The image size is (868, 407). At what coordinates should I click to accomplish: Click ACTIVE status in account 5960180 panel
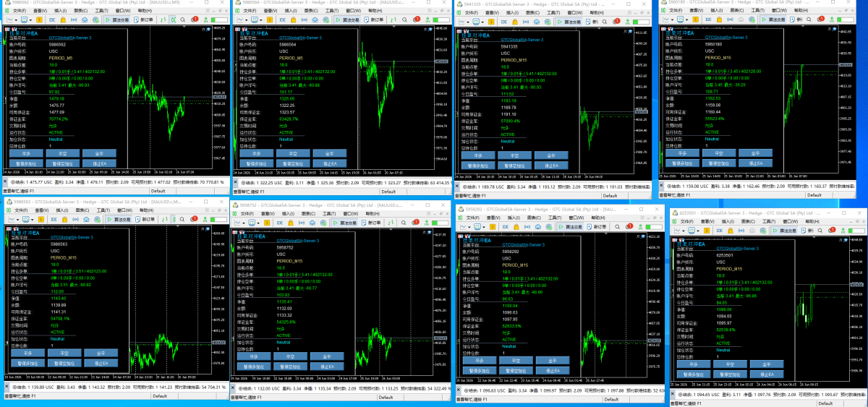(x=712, y=132)
